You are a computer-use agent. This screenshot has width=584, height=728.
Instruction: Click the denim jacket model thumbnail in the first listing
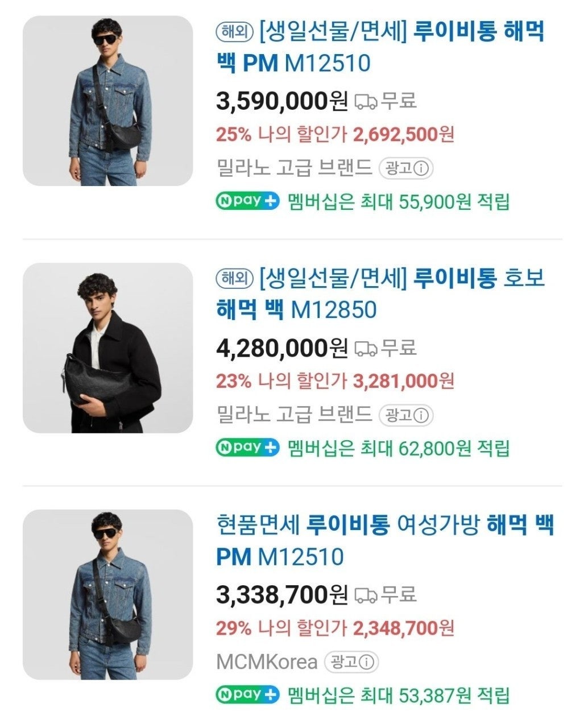[x=108, y=101]
